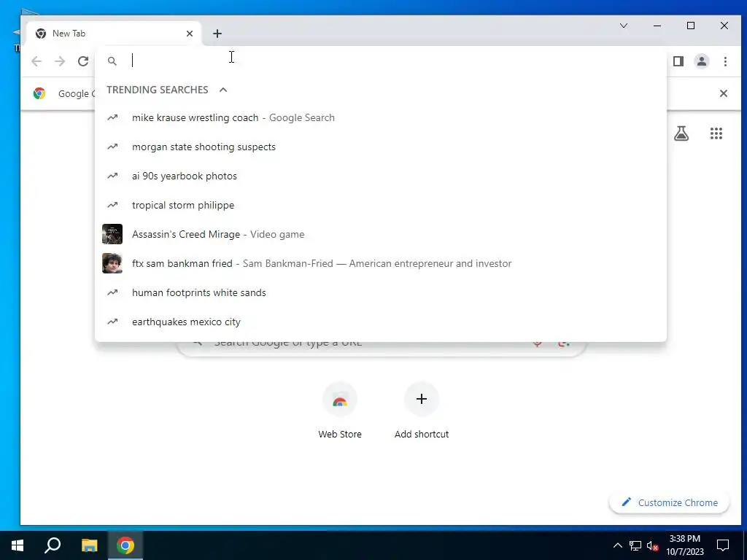Click the trending arrow beside tropical storm philippe

112,205
